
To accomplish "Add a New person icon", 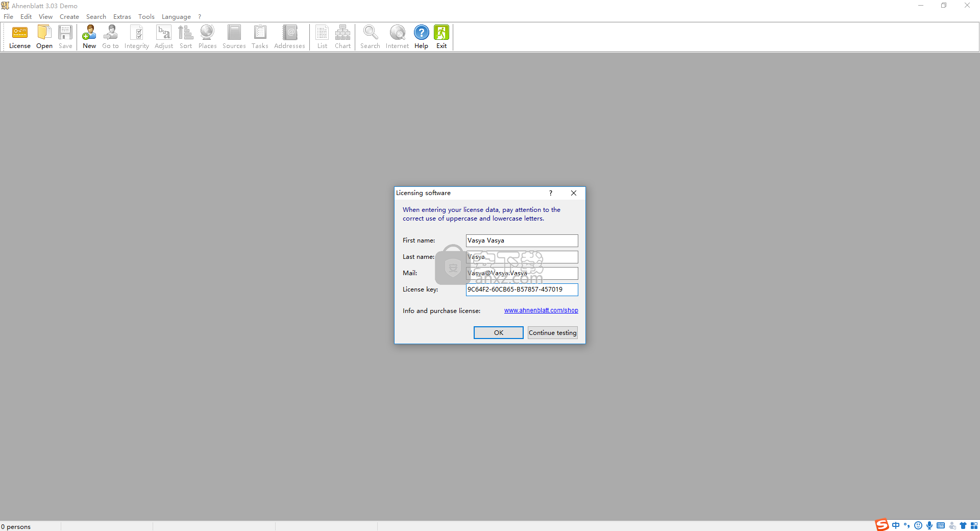I will (89, 37).
